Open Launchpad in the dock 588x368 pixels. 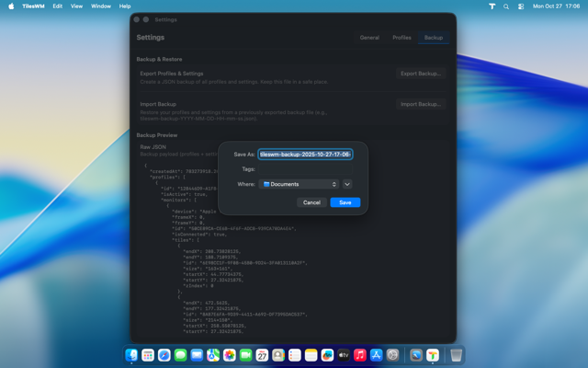[x=148, y=355]
